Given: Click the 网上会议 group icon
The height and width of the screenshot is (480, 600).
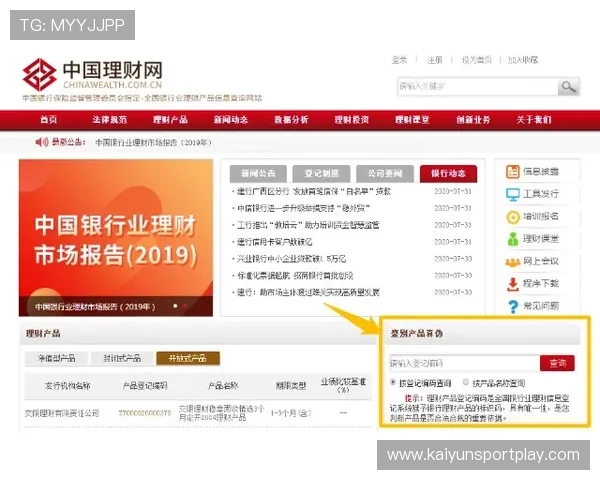Looking at the screenshot, I should 512,262.
